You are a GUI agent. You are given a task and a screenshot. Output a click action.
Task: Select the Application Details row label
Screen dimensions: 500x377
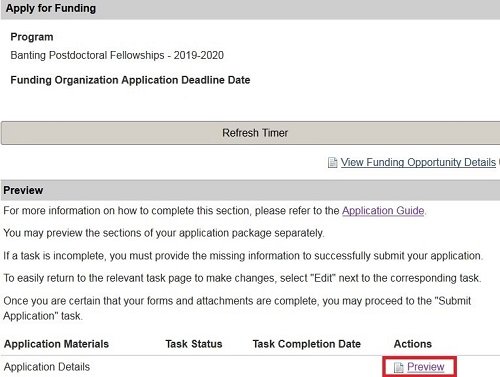coord(47,367)
